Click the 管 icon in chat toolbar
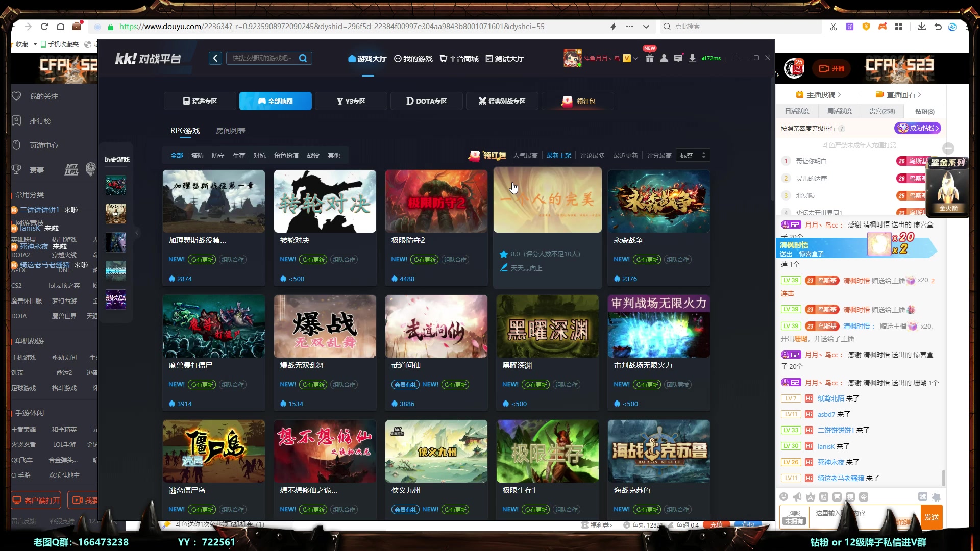Image resolution: width=980 pixels, height=551 pixels. click(837, 496)
